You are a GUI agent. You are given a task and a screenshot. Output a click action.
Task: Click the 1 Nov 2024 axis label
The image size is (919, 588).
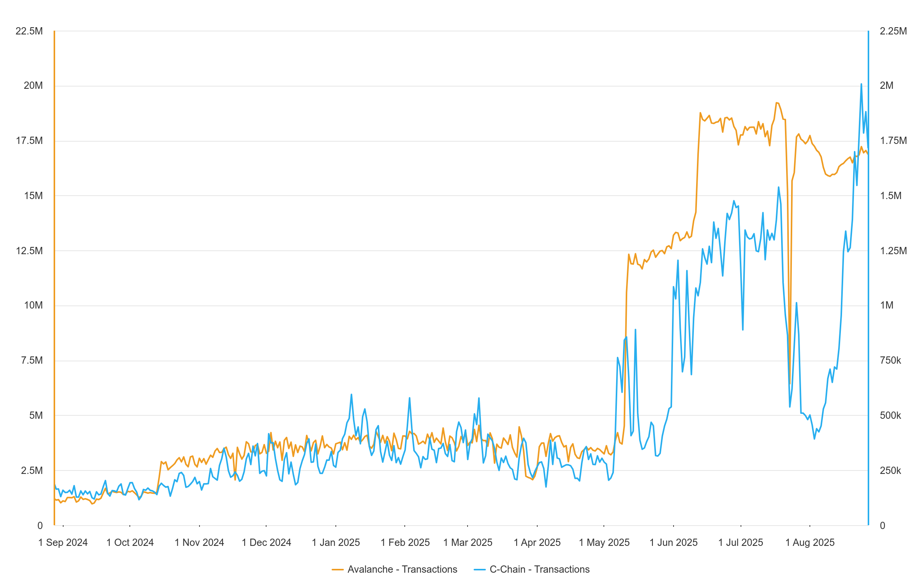click(x=199, y=542)
